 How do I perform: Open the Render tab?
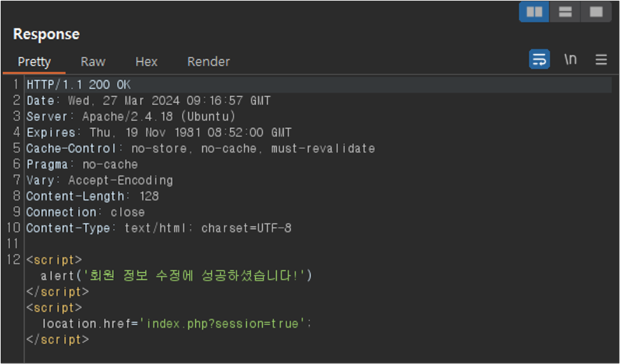click(209, 62)
